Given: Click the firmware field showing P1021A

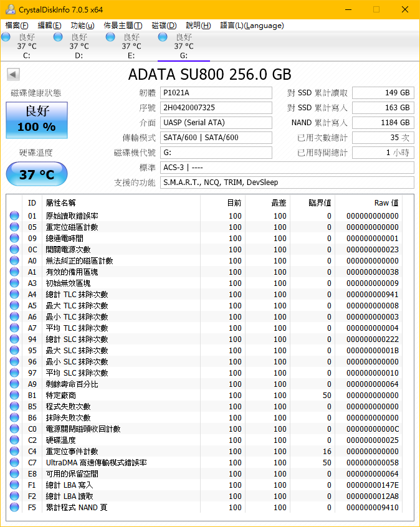Looking at the screenshot, I should click(216, 93).
